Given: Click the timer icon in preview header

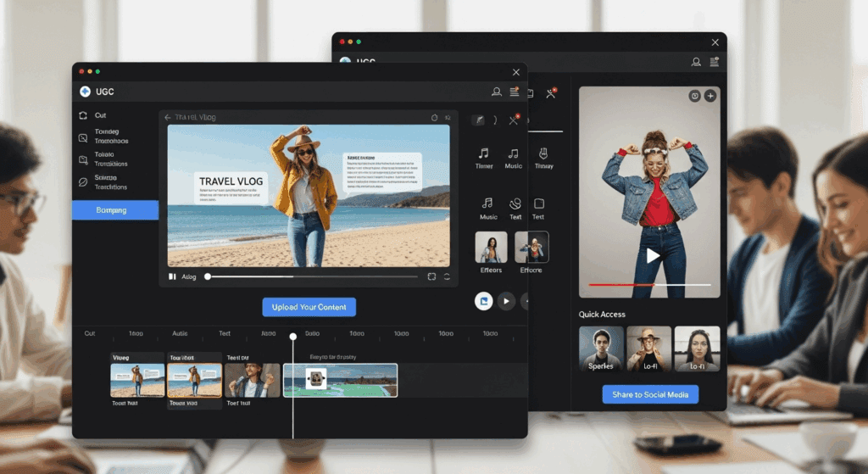Looking at the screenshot, I should point(434,117).
